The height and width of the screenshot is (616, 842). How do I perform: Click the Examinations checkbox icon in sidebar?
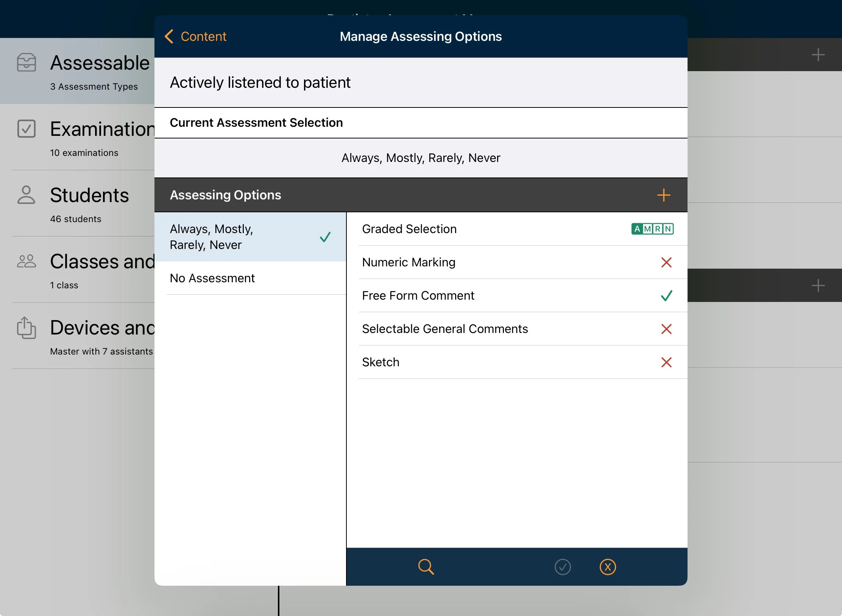27,129
